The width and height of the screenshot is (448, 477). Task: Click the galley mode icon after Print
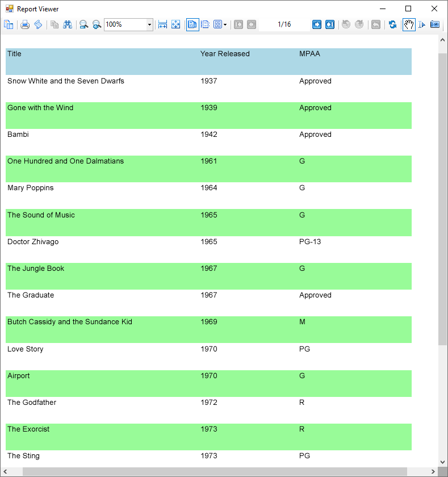38,24
